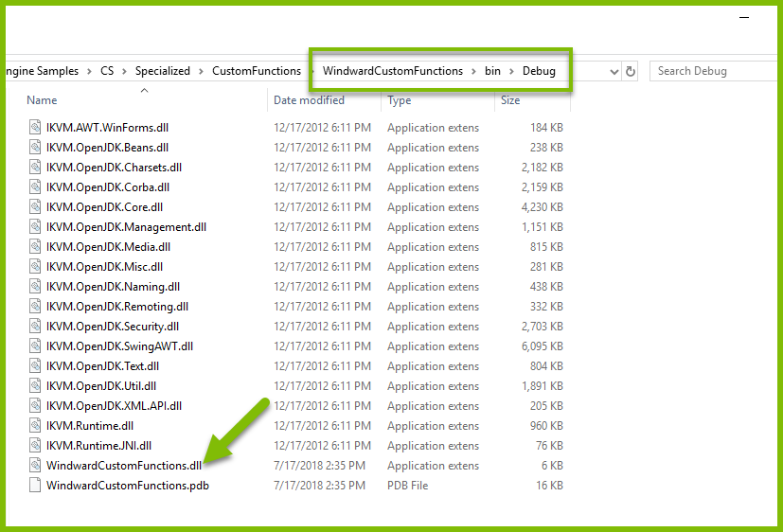Click the IKVM.AWT.WinForms.dll file icon

pyautogui.click(x=35, y=127)
